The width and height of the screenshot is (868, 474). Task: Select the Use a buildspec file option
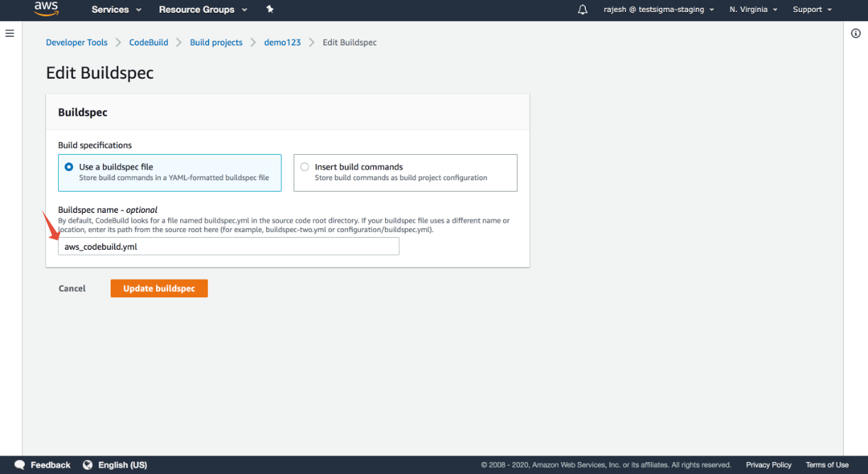pos(68,167)
